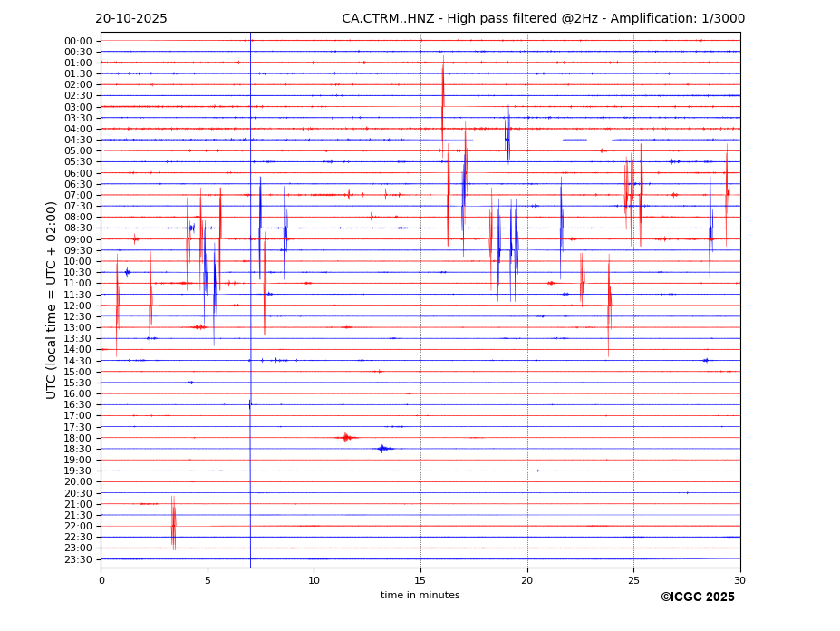Viewport: 840px width, 631px height.
Task: Click the 21:00 time label
Action: click(x=78, y=504)
